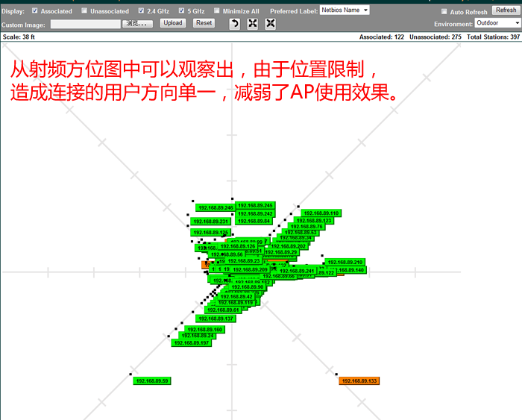Click the Scale: 38 ft label
Screen dimensions: 522x420
pyautogui.click(x=19, y=37)
